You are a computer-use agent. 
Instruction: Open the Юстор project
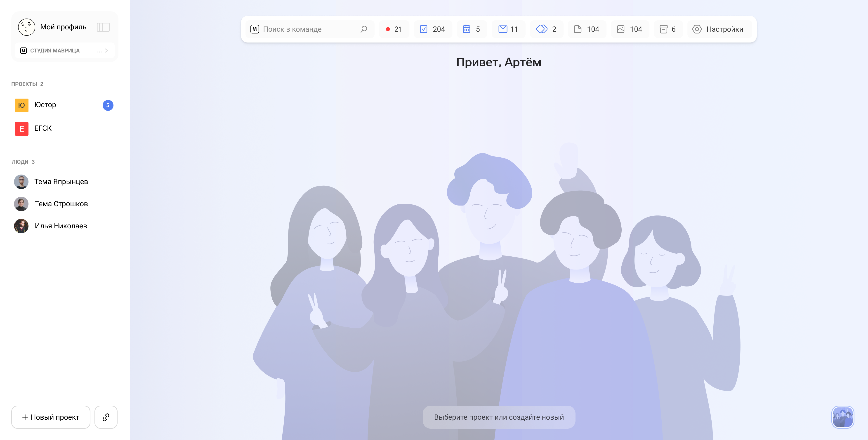pyautogui.click(x=45, y=105)
